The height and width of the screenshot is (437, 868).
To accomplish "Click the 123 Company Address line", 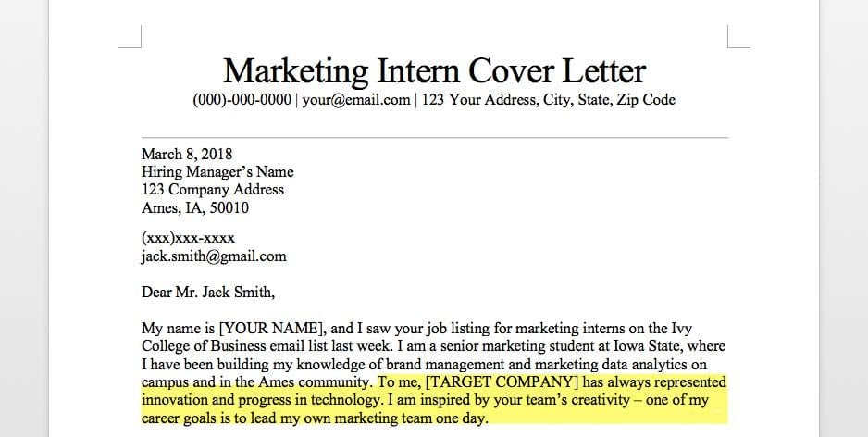I will click(x=213, y=190).
